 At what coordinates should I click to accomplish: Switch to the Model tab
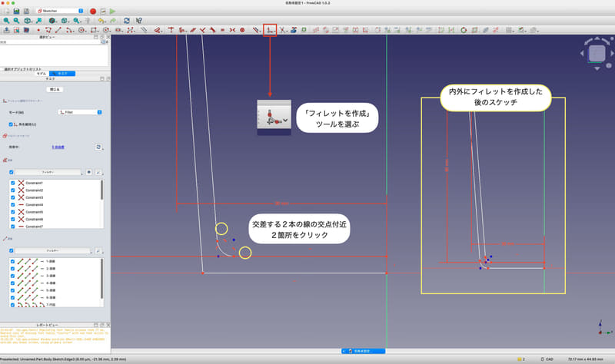pyautogui.click(x=42, y=74)
